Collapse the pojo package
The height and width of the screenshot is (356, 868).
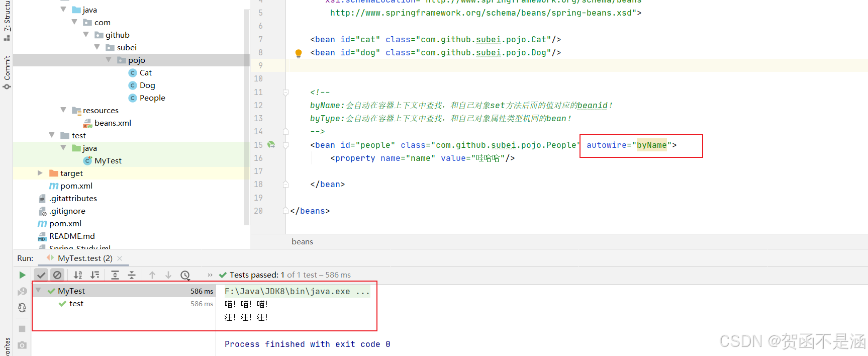tap(109, 60)
